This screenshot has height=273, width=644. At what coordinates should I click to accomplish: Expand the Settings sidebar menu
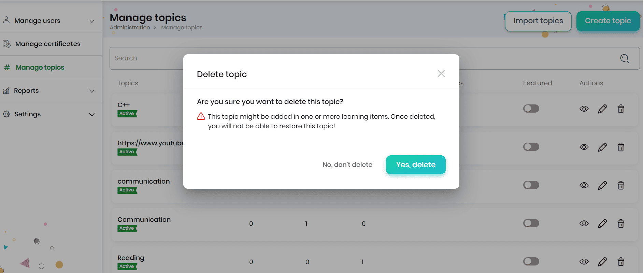click(91, 115)
